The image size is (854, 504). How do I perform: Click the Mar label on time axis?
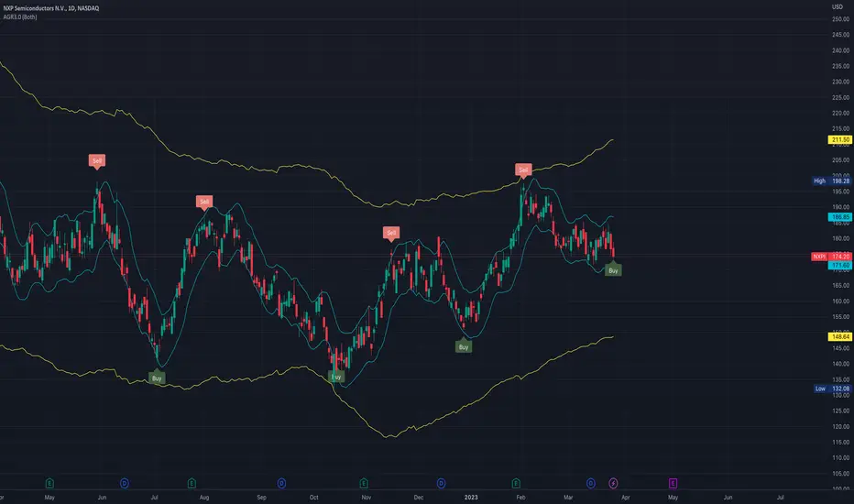(x=568, y=498)
